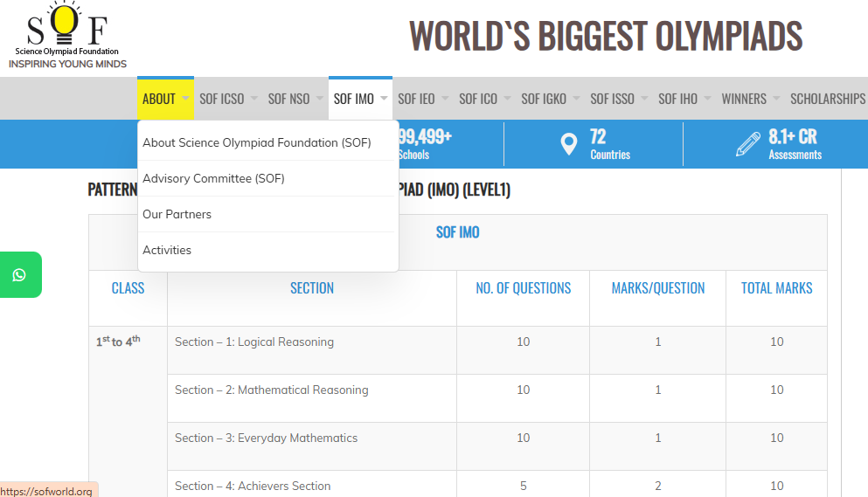Expand the SOF IEO dropdown arrow
The image size is (868, 497).
tap(445, 99)
